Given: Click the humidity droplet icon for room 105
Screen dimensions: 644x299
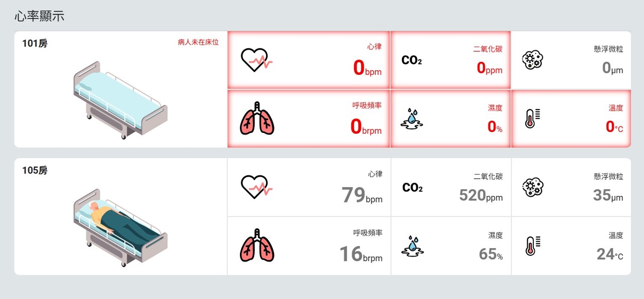Looking at the screenshot, I should click(413, 246).
